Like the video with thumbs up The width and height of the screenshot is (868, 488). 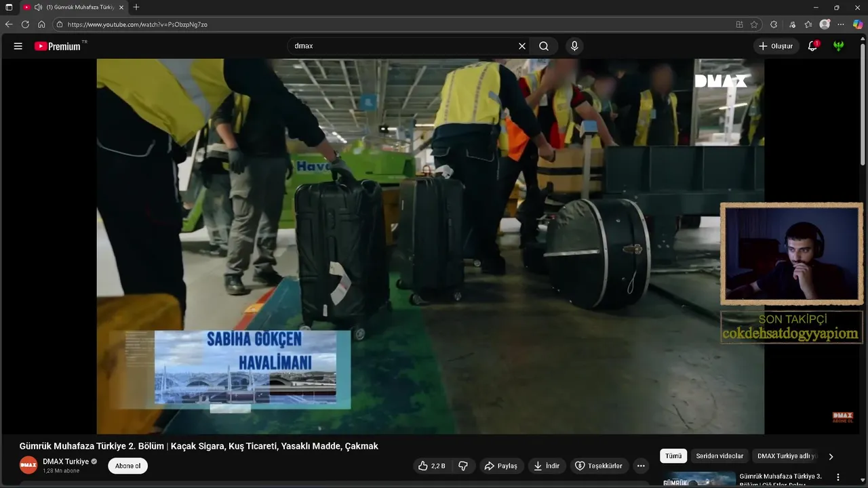tap(432, 466)
